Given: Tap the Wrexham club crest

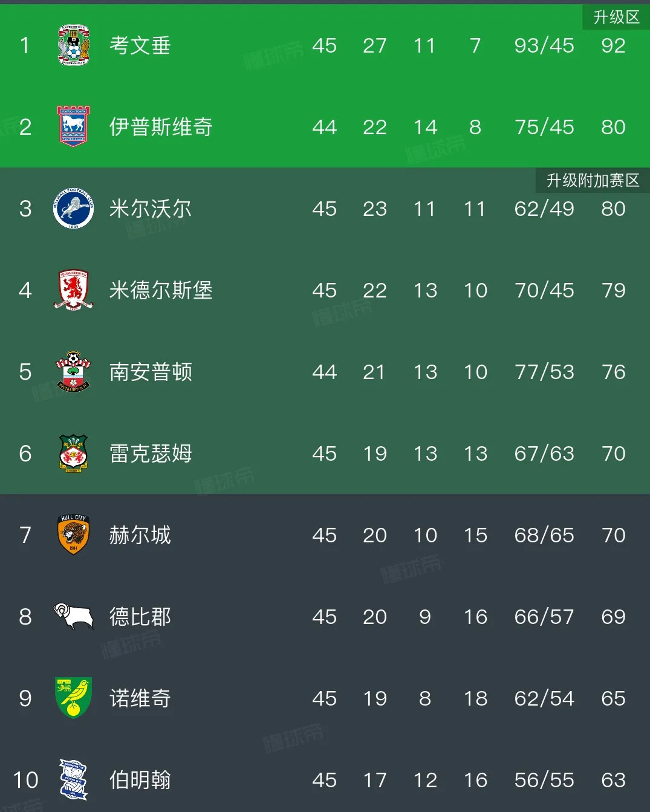Looking at the screenshot, I should tap(73, 453).
